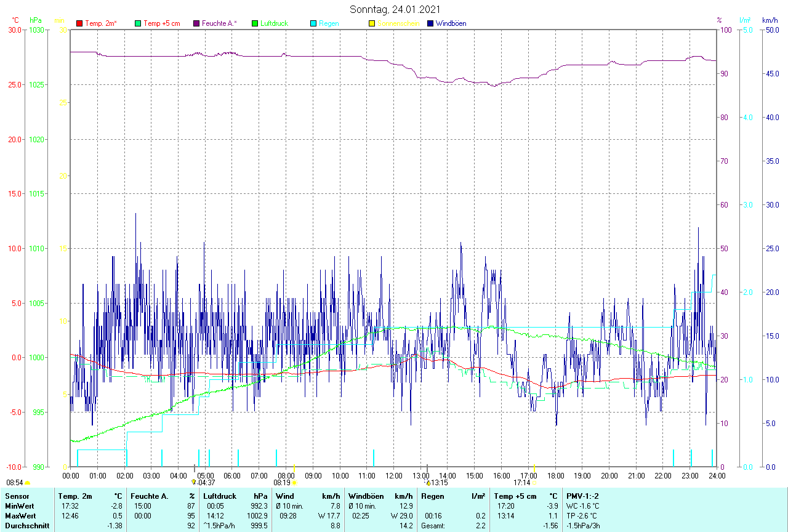This screenshot has height=532, width=788.
Task: Click the humidity average value 92
Action: 191,525
